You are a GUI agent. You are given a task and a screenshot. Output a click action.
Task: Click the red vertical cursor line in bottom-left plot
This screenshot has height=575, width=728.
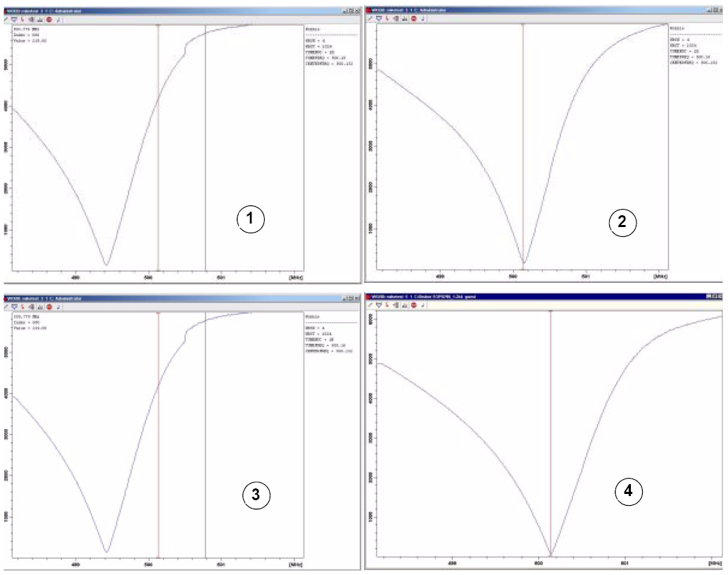pyautogui.click(x=158, y=435)
